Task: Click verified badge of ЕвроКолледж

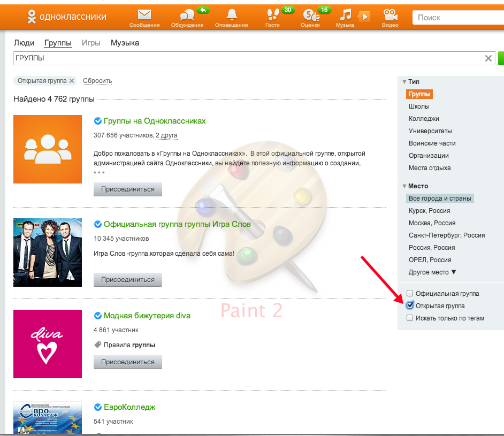Action: [x=98, y=408]
